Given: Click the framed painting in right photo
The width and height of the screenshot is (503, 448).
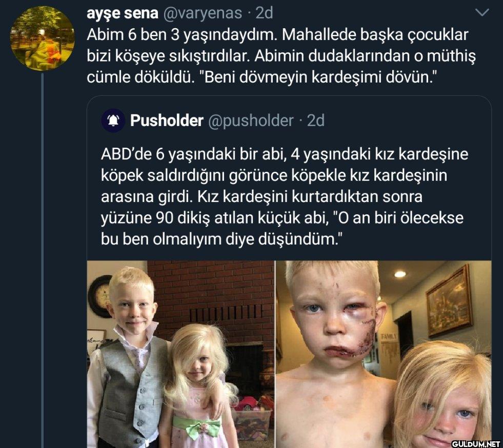Looking at the screenshot, I should [x=449, y=301].
